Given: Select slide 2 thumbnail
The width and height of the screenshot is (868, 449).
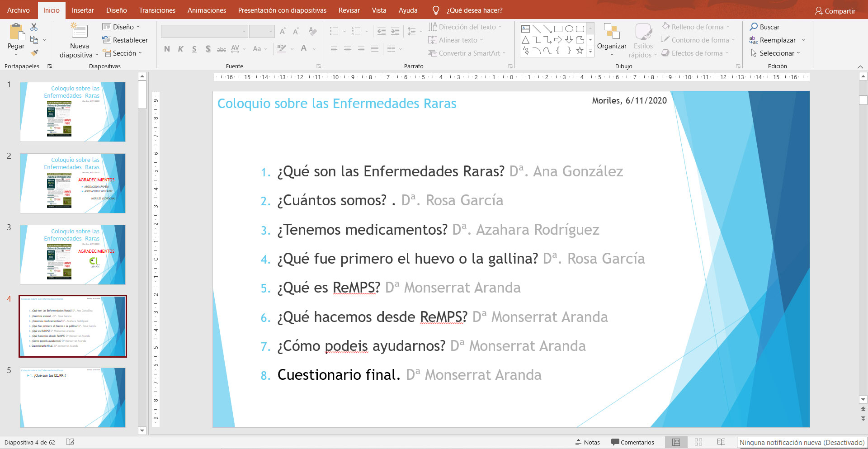Looking at the screenshot, I should (73, 183).
